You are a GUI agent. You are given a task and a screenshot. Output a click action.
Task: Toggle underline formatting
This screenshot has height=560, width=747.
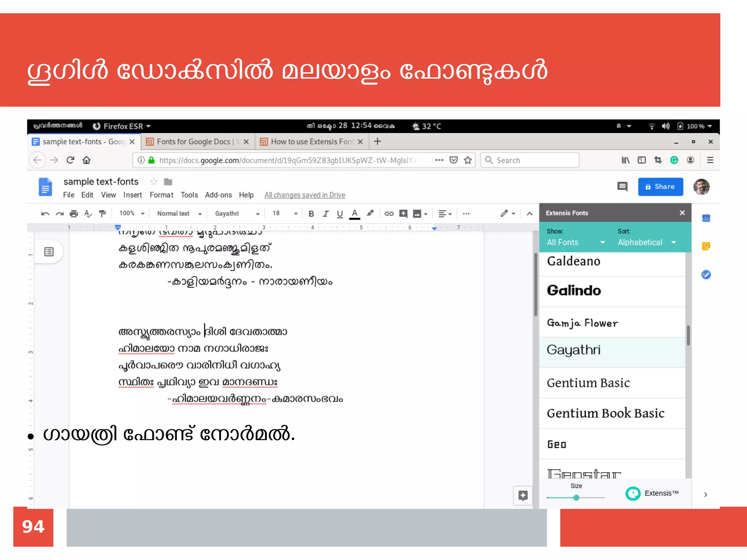pos(340,214)
